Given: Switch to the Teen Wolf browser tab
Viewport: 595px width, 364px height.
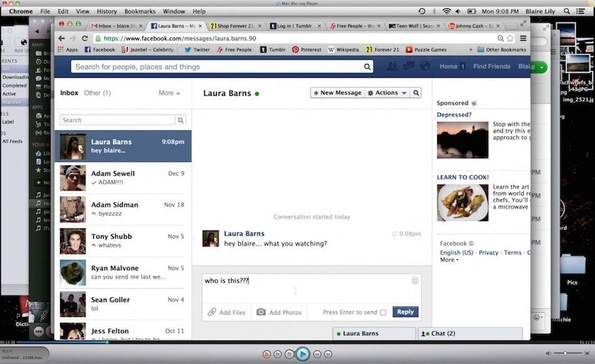Looking at the screenshot, I should point(414,26).
